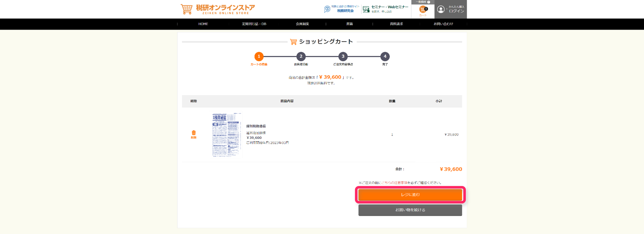Click the ログイン user icon
This screenshot has width=644, height=234.
(441, 9)
